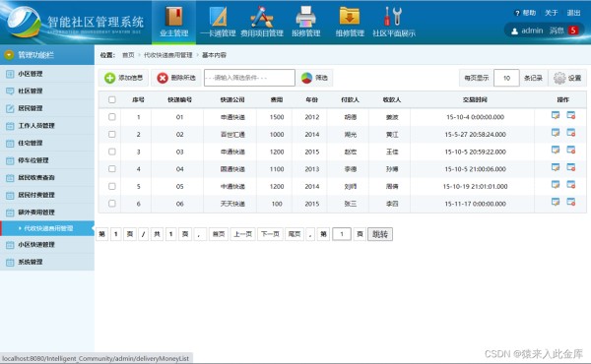Click the edit icon in row 2 (快递编号 02)
The image size is (591, 364).
click(x=556, y=133)
